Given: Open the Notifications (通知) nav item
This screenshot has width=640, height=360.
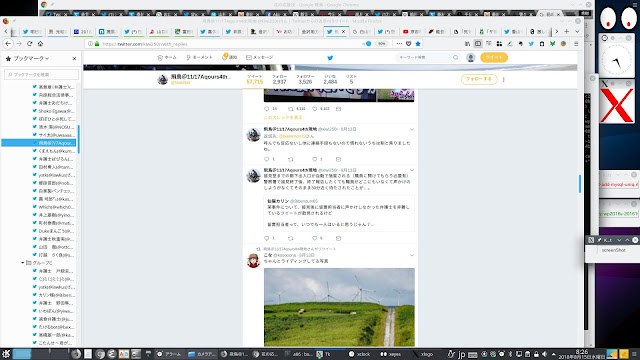Looking at the screenshot, I should (x=230, y=57).
